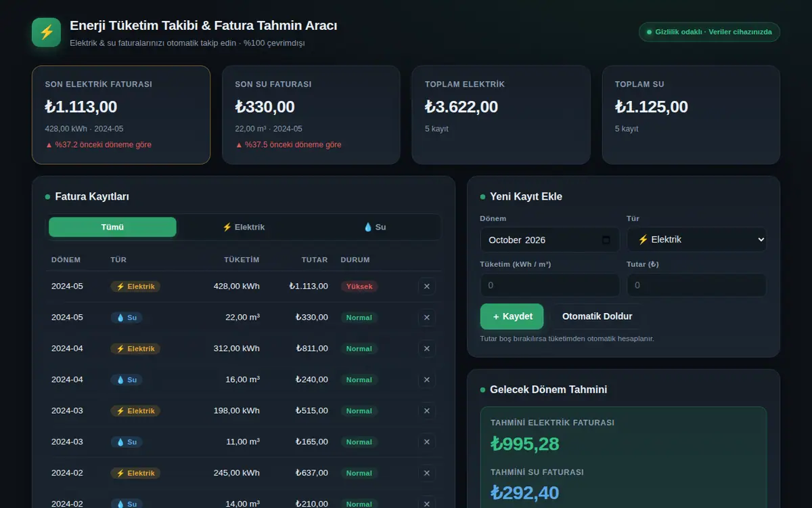812x508 pixels.
Task: Delete the 2024-03 Elektrik record
Action: click(426, 411)
